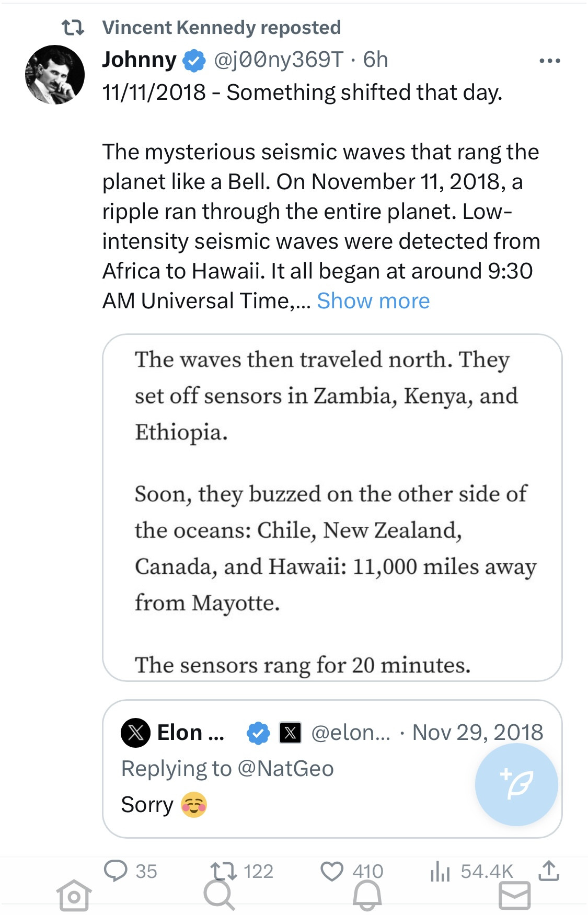Open view analytics bar chart icon

coord(440,871)
